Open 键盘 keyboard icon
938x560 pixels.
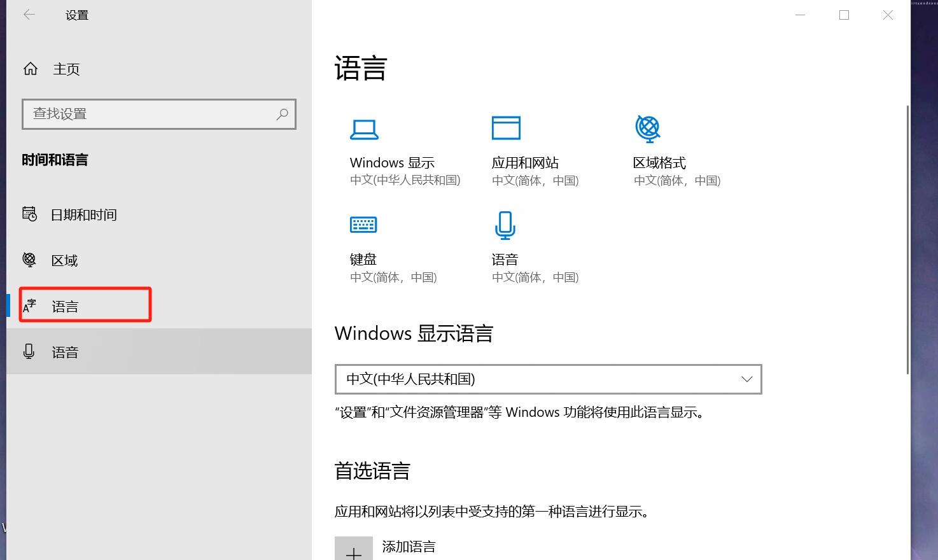(x=363, y=225)
